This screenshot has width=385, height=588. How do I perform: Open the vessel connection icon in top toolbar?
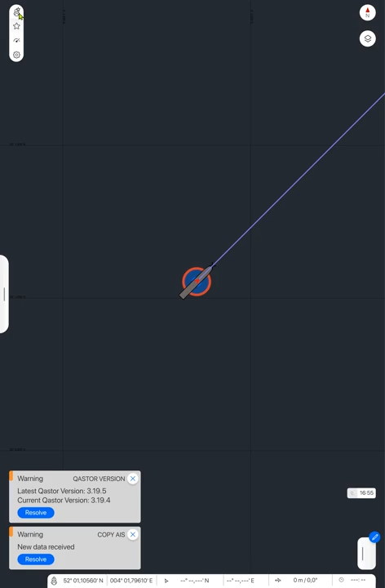pos(16,12)
